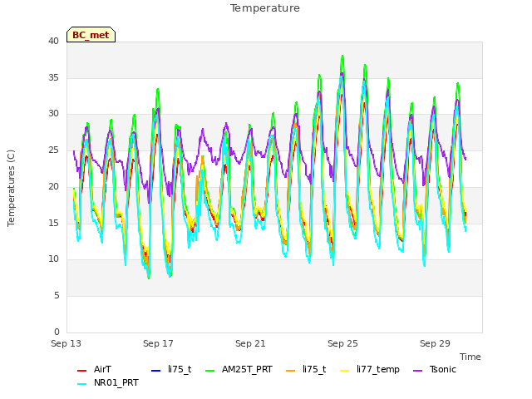The image size is (532, 399).
Task: Select the AirT legend label
Action: (102, 369)
